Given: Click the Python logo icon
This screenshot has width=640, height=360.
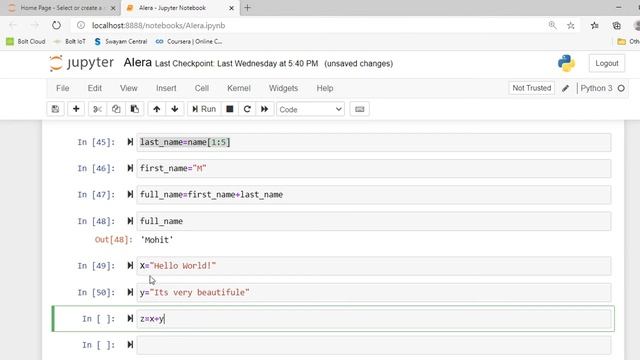Looking at the screenshot, I should [567, 63].
